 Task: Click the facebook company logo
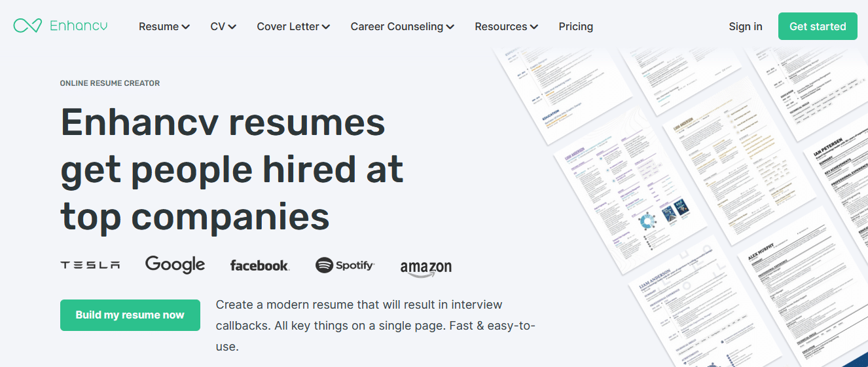(x=260, y=265)
